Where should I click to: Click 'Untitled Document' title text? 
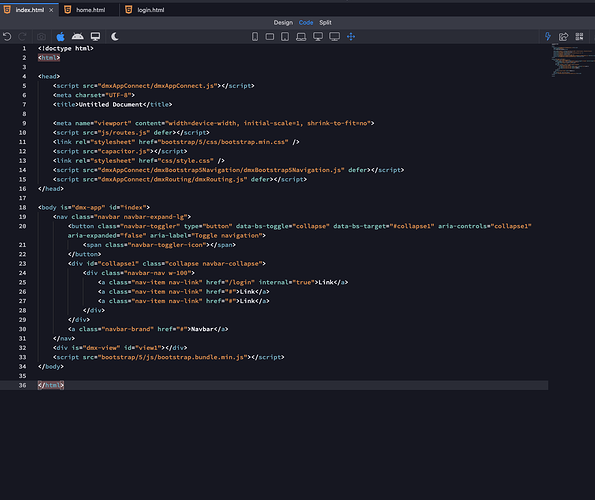pos(111,104)
